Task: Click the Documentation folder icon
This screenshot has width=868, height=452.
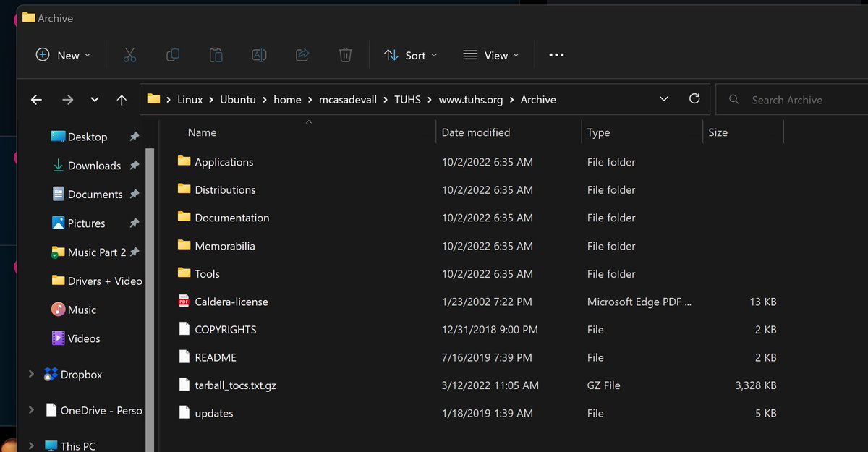Action: 184,217
